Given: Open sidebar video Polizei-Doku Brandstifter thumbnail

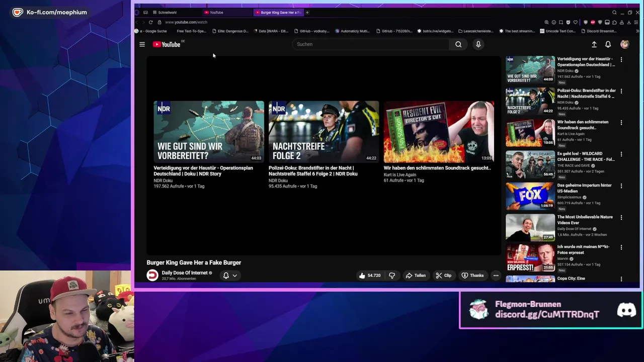Looking at the screenshot, I should (530, 101).
